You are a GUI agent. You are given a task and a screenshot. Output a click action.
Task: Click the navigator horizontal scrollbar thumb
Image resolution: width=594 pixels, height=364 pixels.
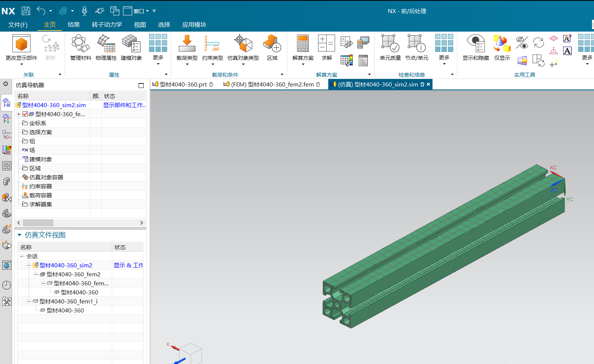(x=38, y=223)
